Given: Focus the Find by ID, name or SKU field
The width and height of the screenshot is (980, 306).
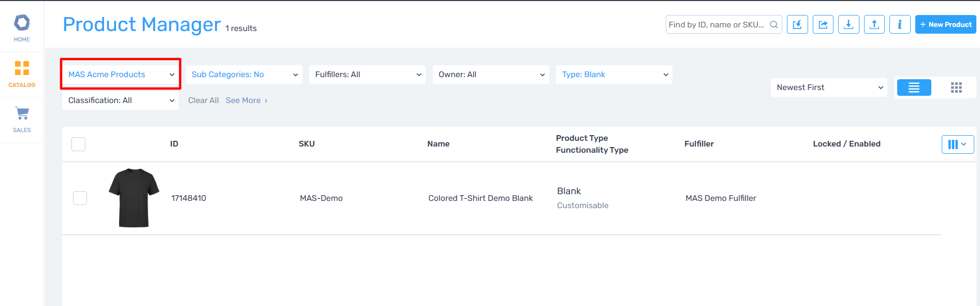Looking at the screenshot, I should click(716, 24).
